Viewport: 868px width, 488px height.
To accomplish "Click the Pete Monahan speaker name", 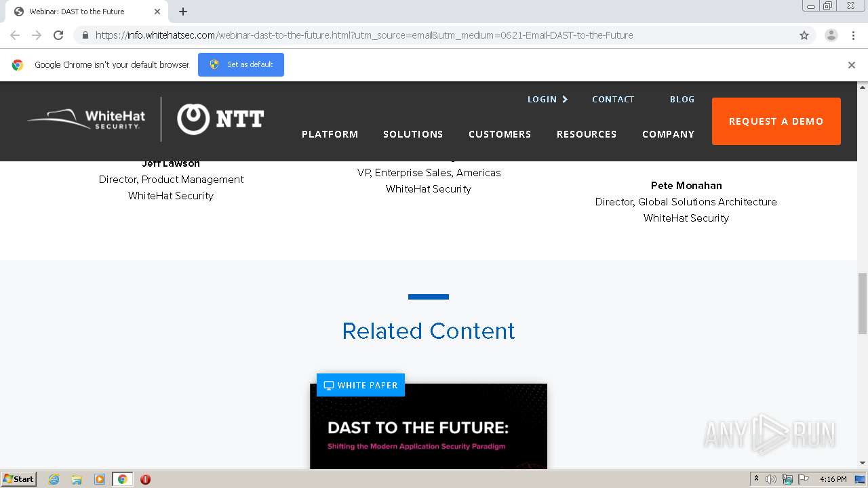I will coord(686,185).
